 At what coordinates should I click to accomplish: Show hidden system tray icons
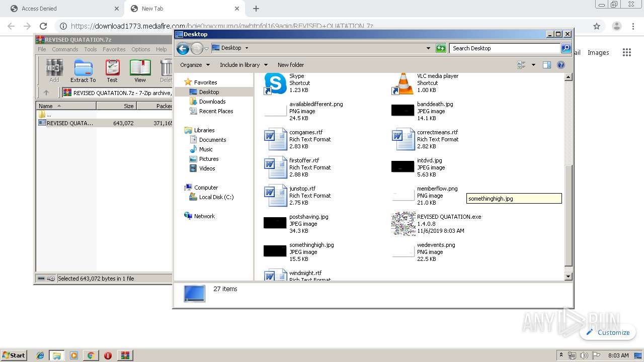point(561,355)
